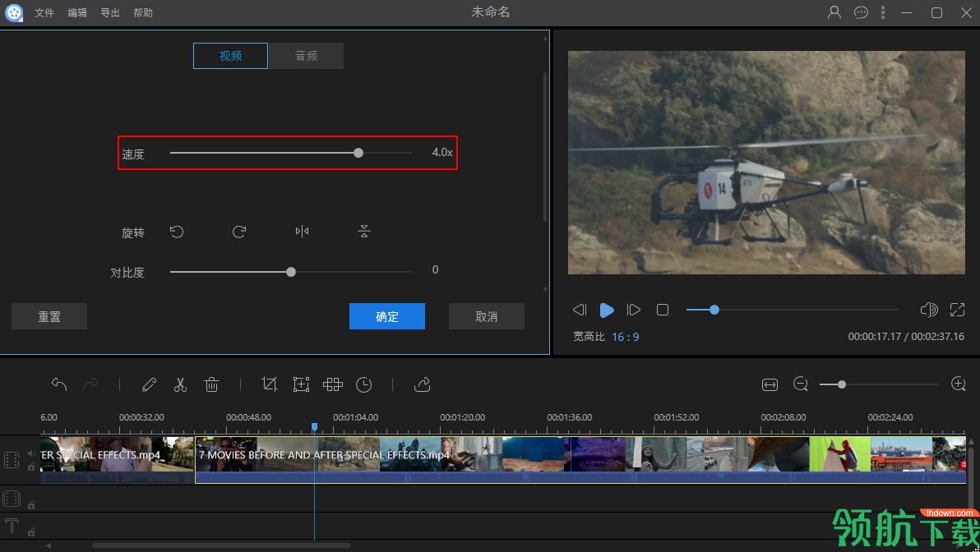Image resolution: width=980 pixels, height=552 pixels.
Task: Click the settings panel vertical scrollbar
Action: (x=545, y=147)
